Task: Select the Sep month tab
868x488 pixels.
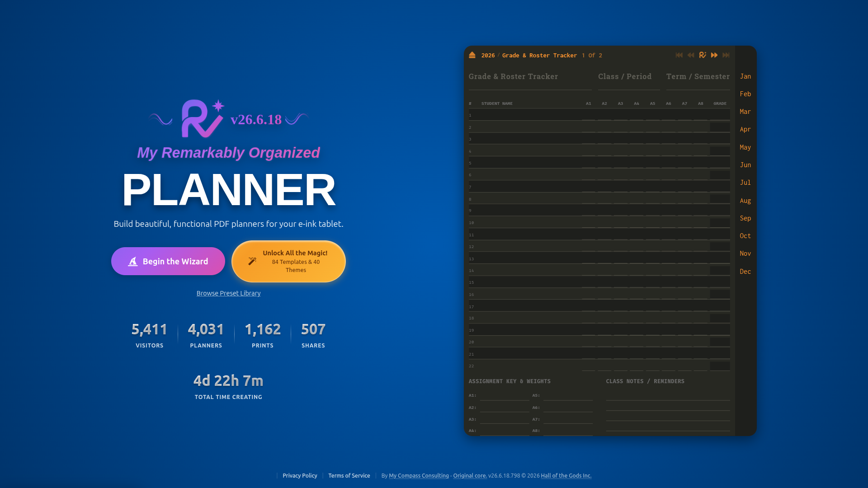Action: coord(745,218)
